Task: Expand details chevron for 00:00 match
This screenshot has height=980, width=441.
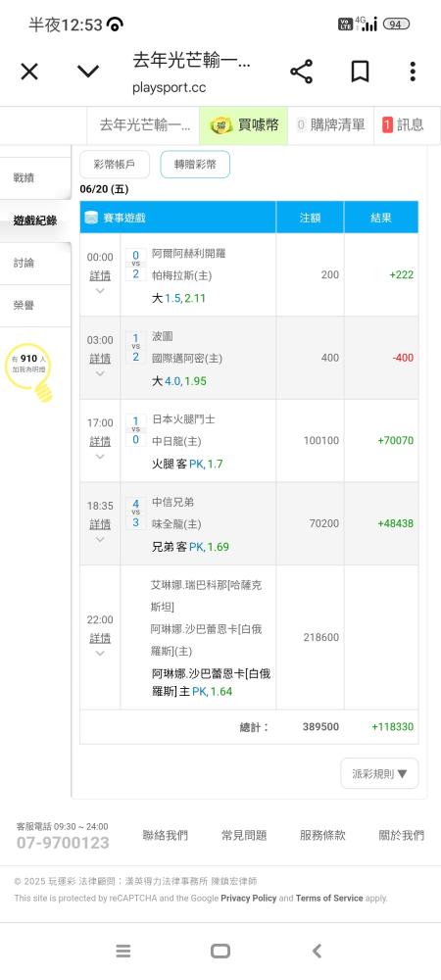Action: [x=100, y=291]
